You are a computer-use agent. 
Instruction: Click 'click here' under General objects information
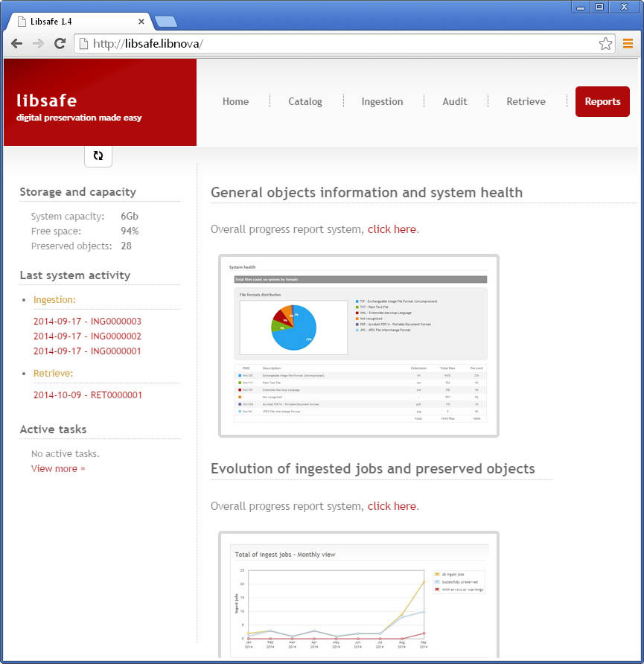coord(392,229)
